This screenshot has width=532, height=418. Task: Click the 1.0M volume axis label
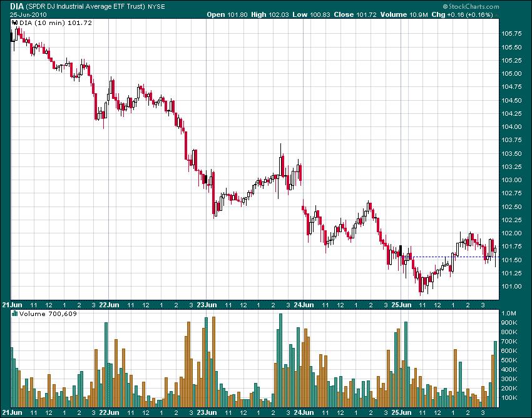point(509,313)
